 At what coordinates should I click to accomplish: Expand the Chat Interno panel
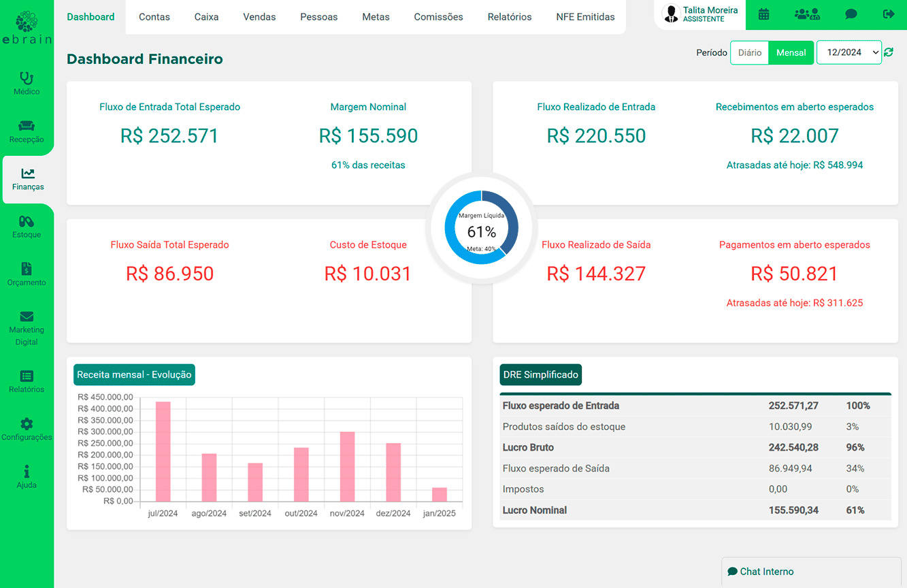pyautogui.click(x=811, y=572)
